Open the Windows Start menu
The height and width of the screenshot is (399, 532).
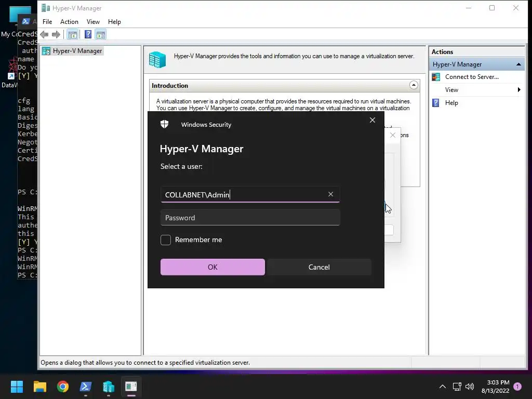[x=17, y=387]
